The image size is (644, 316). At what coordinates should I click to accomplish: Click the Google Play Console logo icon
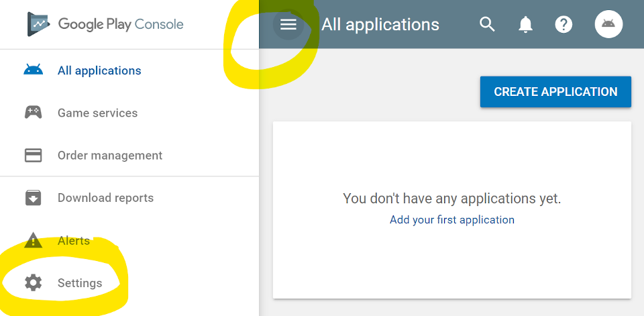click(39, 24)
